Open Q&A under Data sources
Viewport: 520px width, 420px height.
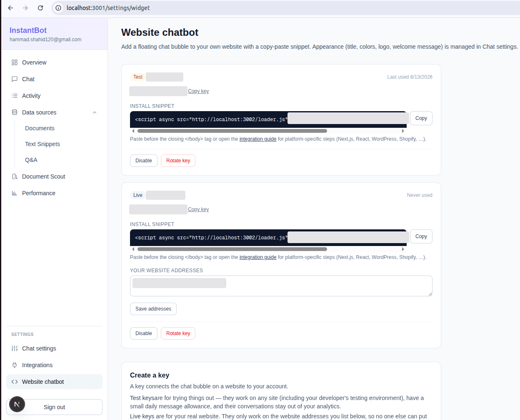point(31,160)
